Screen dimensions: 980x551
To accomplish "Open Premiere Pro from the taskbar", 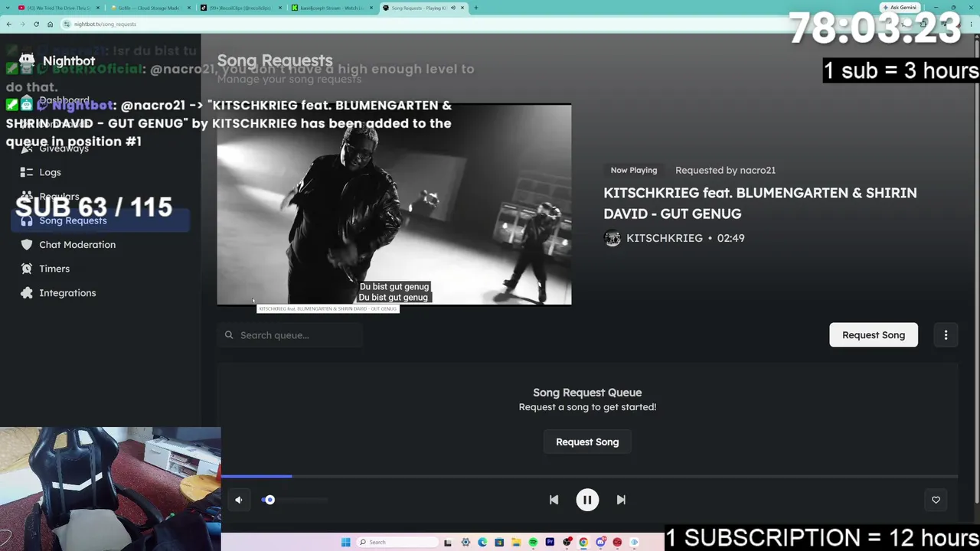I will [x=550, y=543].
